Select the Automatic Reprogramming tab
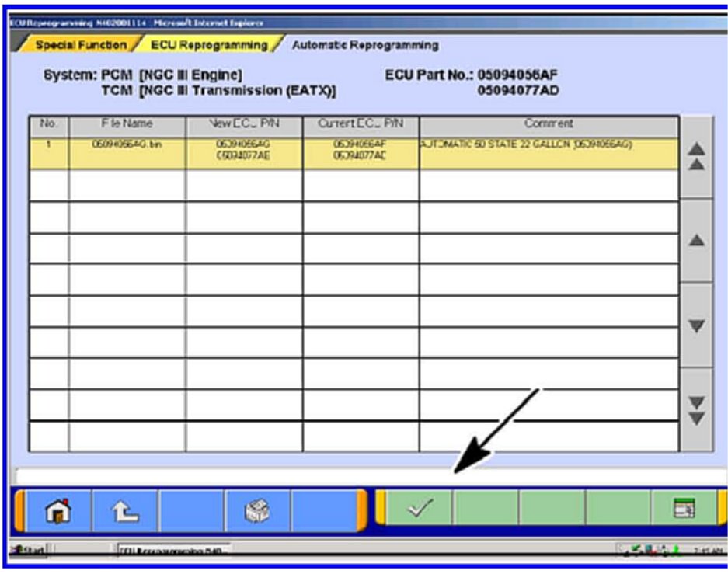Screen dimensions: 728x574 pos(364,45)
